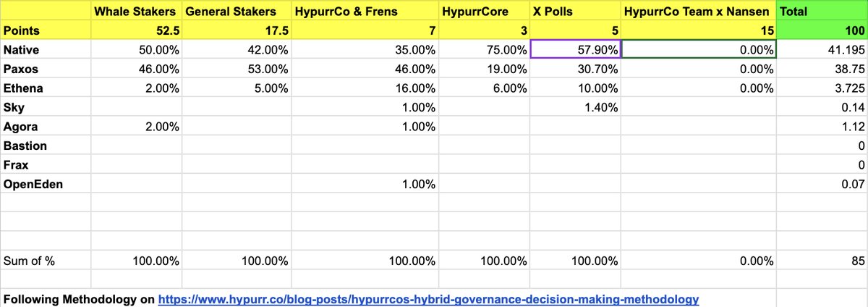Select the Sky row label
Screen dimensions: 868x307
(46, 107)
